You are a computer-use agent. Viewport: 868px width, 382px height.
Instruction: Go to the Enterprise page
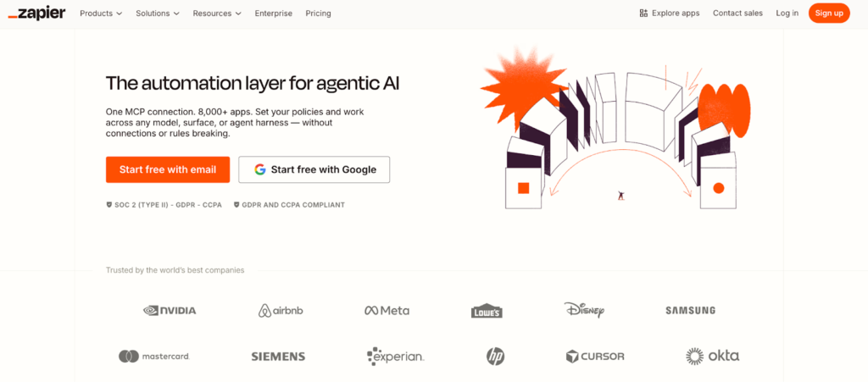(x=274, y=14)
